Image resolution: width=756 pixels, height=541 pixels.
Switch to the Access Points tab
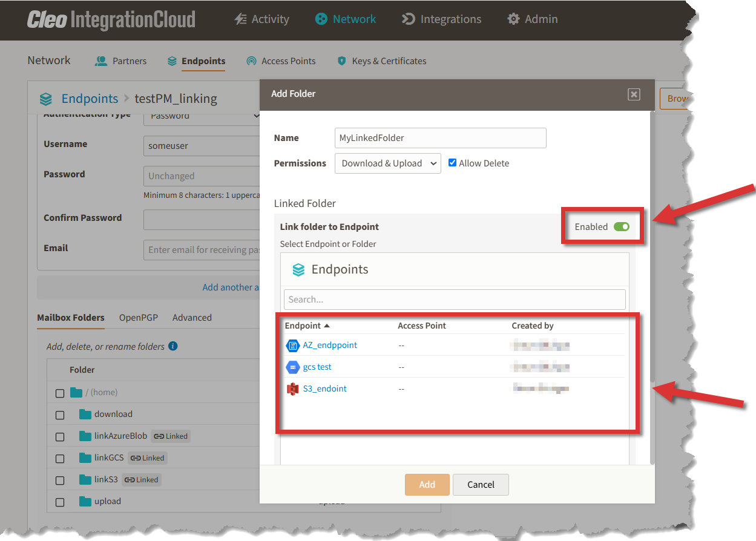tap(281, 61)
